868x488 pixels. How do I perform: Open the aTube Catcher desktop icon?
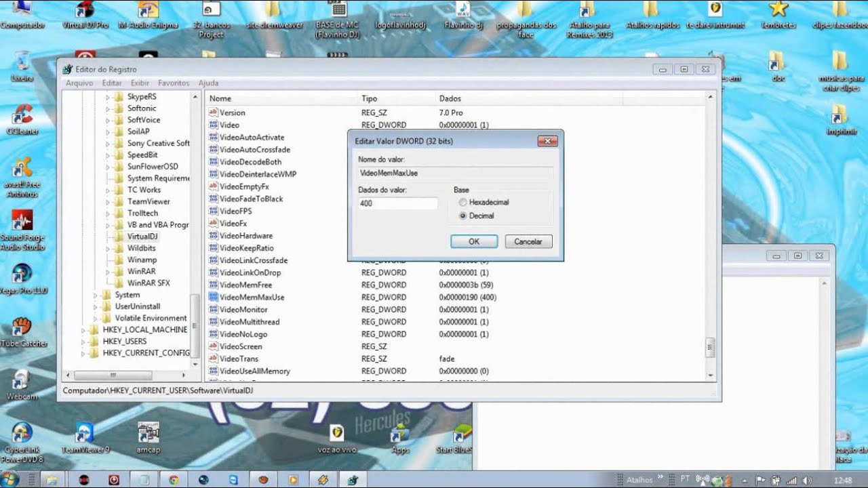click(23, 332)
